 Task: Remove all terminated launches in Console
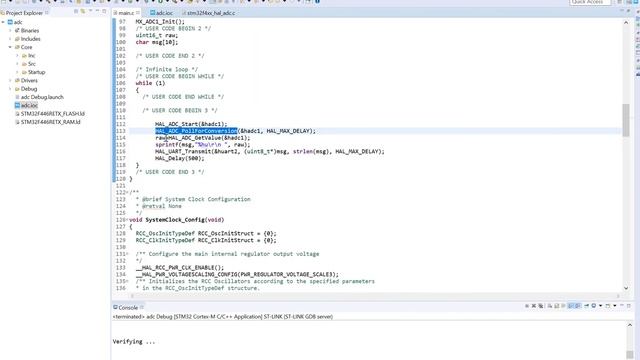click(x=541, y=306)
